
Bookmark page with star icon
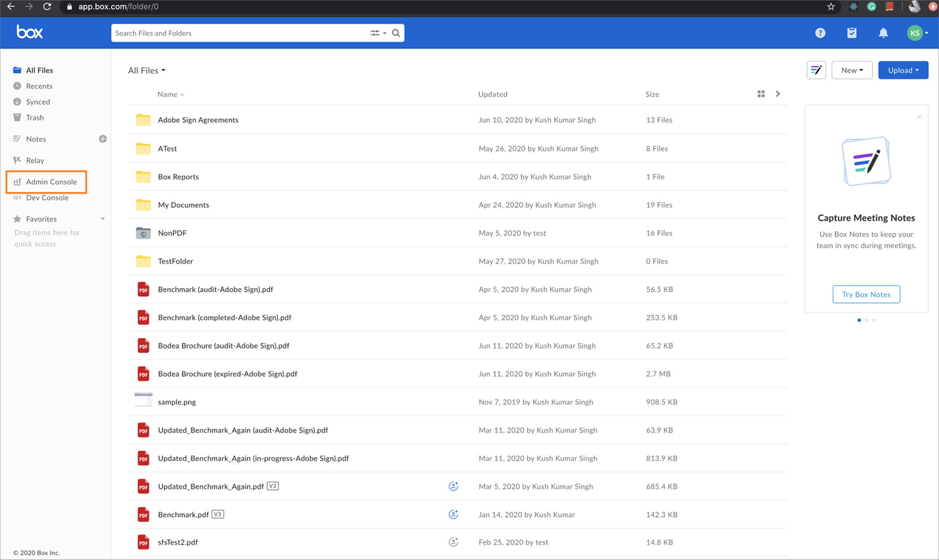click(831, 7)
